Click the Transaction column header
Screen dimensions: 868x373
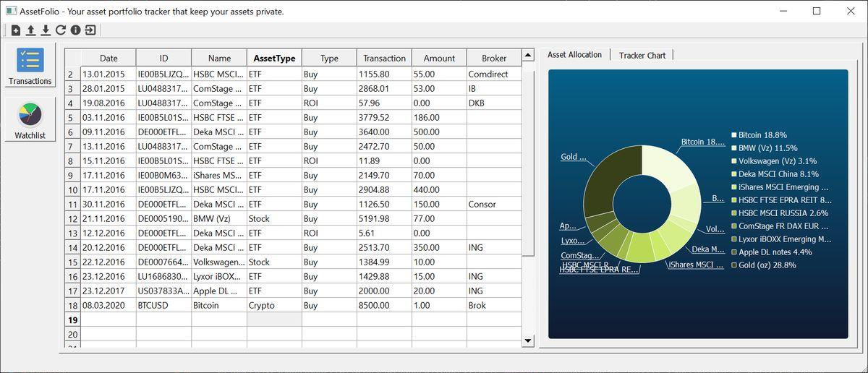click(x=384, y=59)
